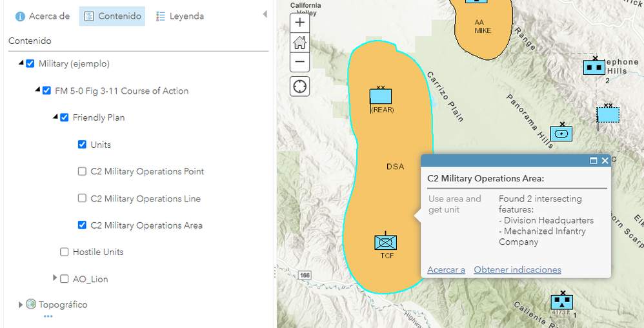The image size is (644, 328).
Task: Expand the AO_Lion group
Action: coord(55,278)
